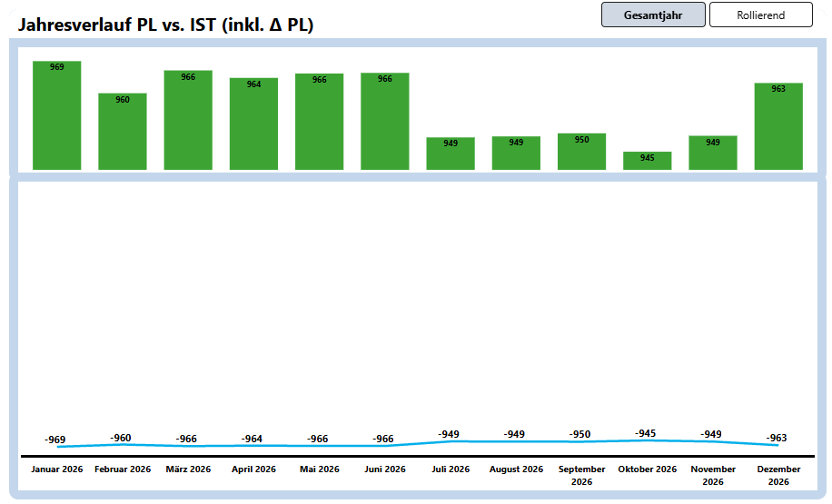Image resolution: width=832 pixels, height=504 pixels.
Task: Select the line data point labeled -945
Action: [x=646, y=440]
